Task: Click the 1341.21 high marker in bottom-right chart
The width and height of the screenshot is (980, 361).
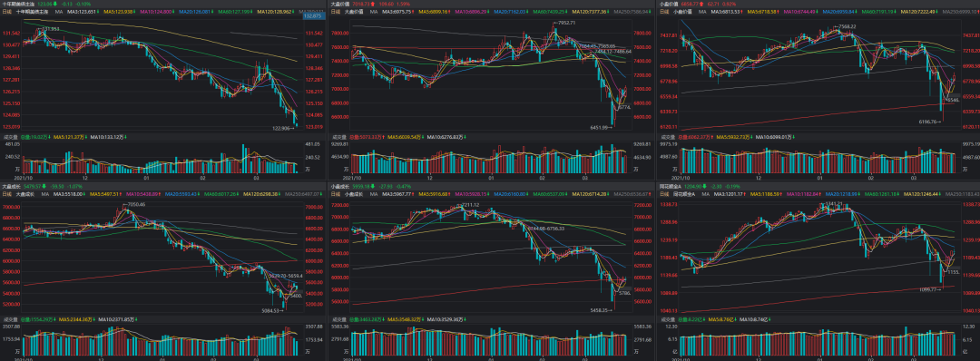Action: tap(835, 203)
